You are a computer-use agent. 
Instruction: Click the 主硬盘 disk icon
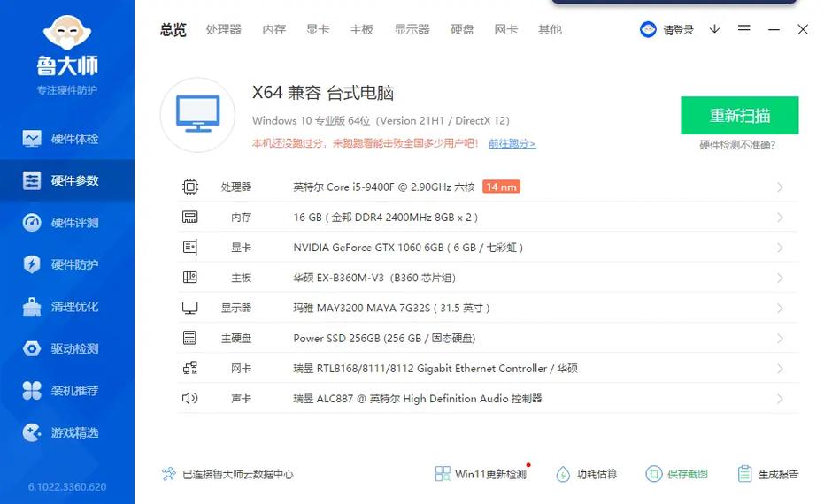pos(189,338)
